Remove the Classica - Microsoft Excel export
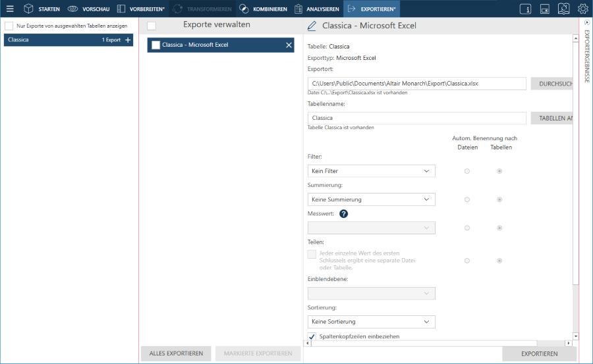 (x=289, y=45)
